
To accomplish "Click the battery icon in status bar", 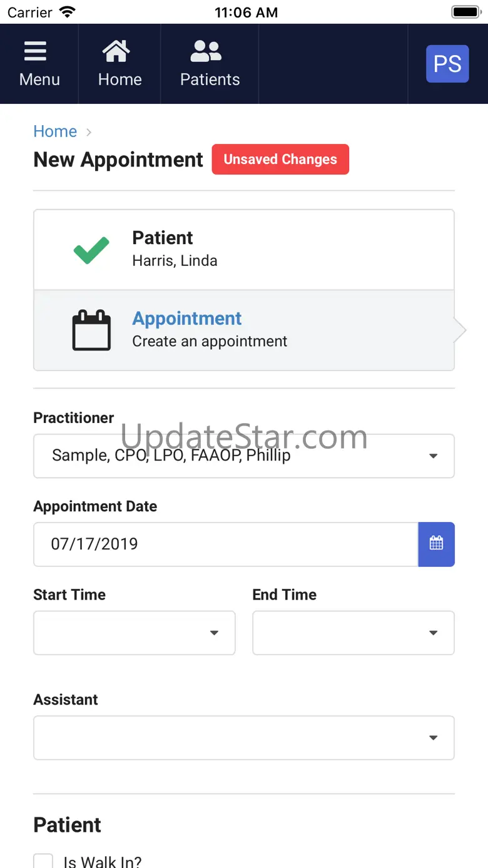I will tap(465, 12).
